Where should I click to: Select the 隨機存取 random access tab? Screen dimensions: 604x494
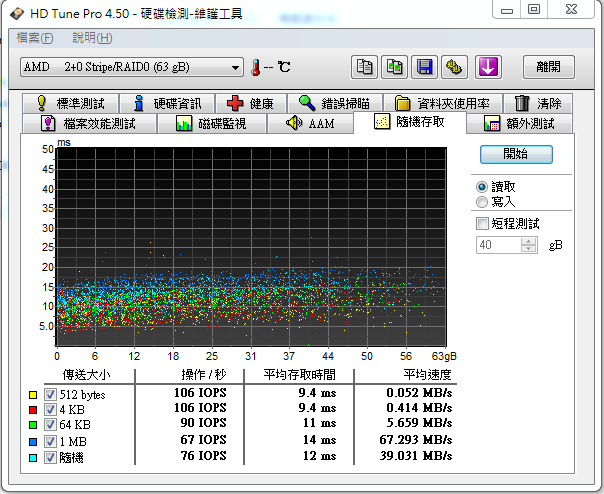[409, 122]
